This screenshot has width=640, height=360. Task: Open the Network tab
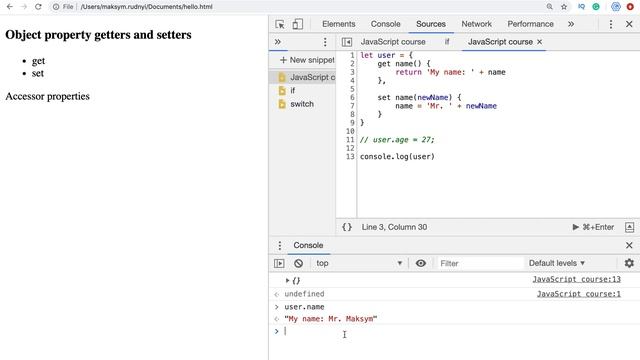(477, 24)
